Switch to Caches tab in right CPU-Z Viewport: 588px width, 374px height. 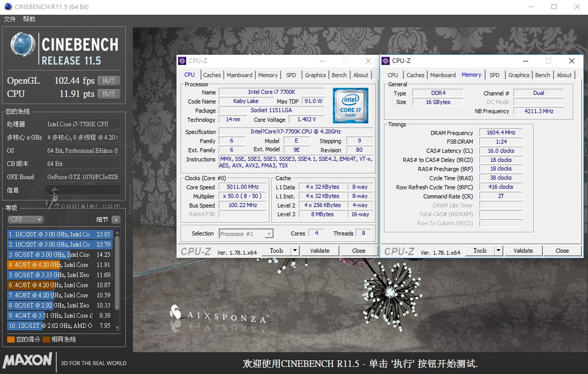(416, 75)
